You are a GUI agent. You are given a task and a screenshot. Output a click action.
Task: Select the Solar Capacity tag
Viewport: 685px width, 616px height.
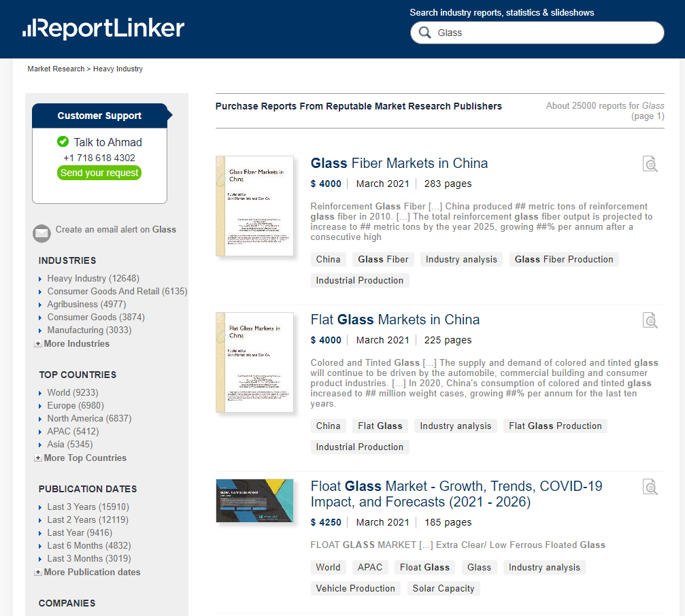click(443, 588)
